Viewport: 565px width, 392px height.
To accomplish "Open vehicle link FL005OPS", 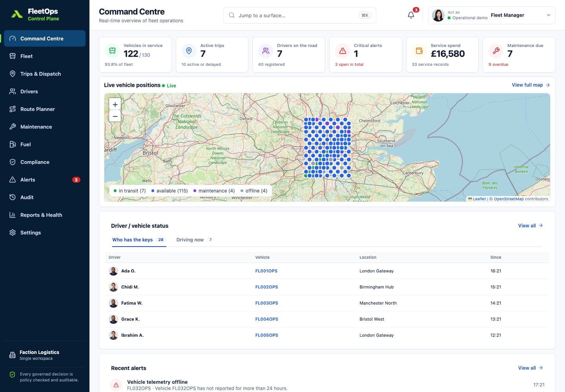I will [267, 335].
